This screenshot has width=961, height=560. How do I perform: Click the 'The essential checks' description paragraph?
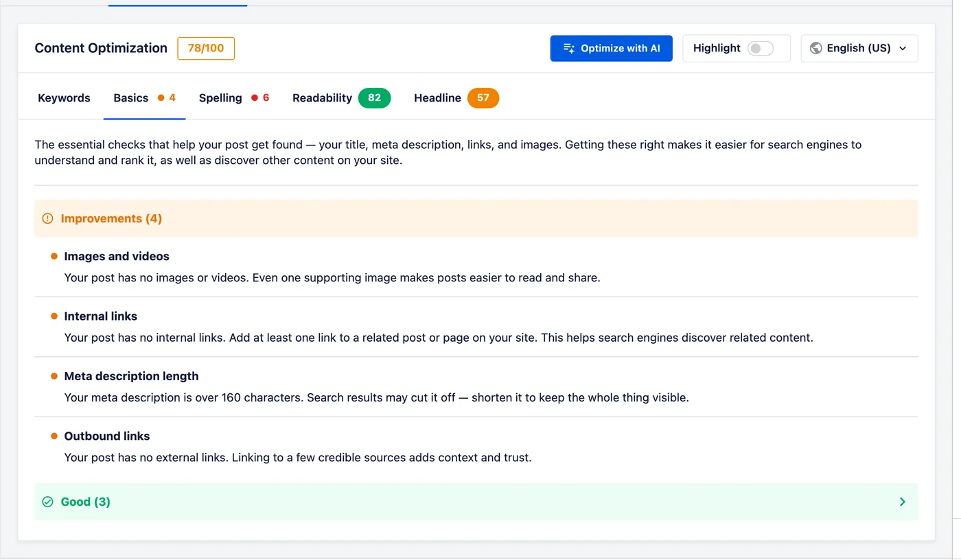pos(448,153)
